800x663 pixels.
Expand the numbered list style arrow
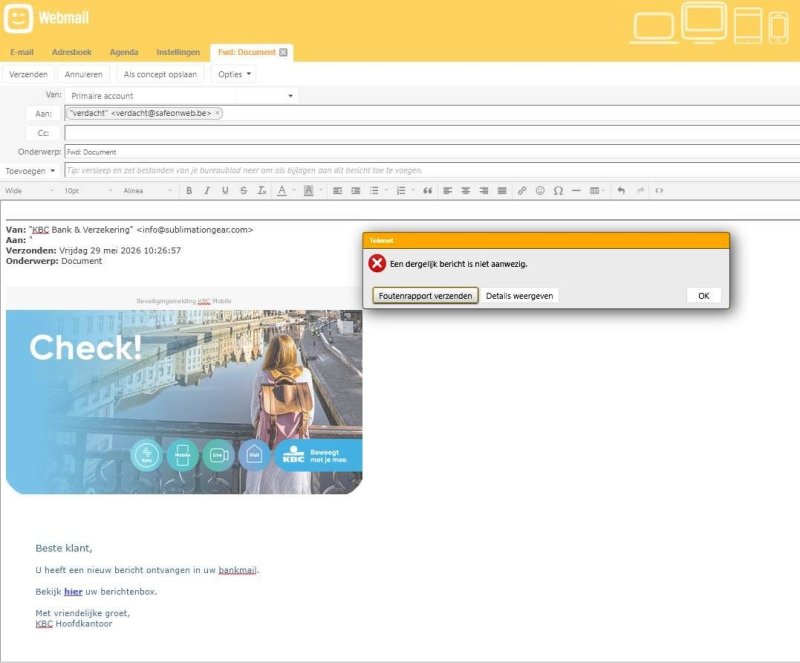(413, 191)
